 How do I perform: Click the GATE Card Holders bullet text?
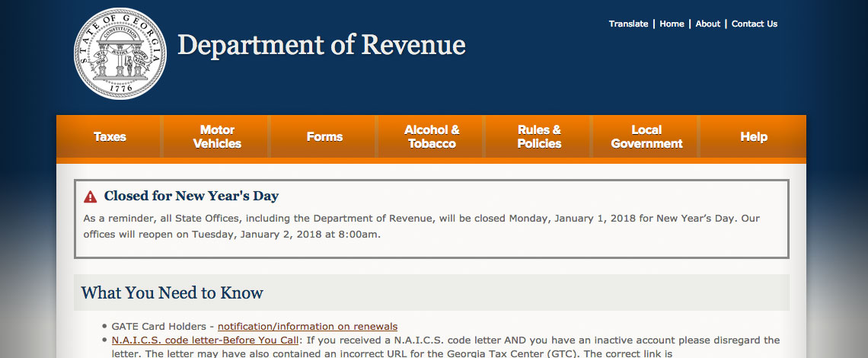click(161, 327)
